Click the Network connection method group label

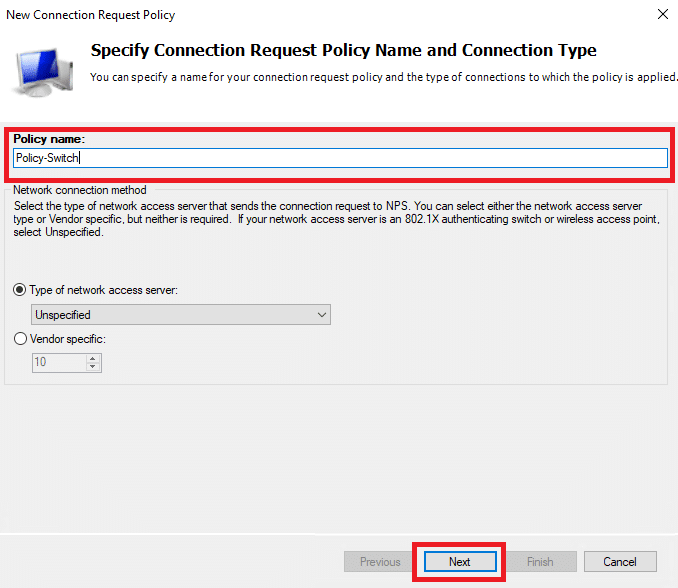point(80,190)
